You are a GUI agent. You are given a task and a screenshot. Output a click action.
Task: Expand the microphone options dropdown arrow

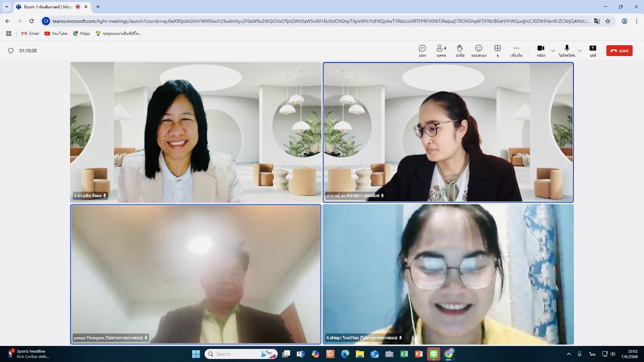pos(579,51)
